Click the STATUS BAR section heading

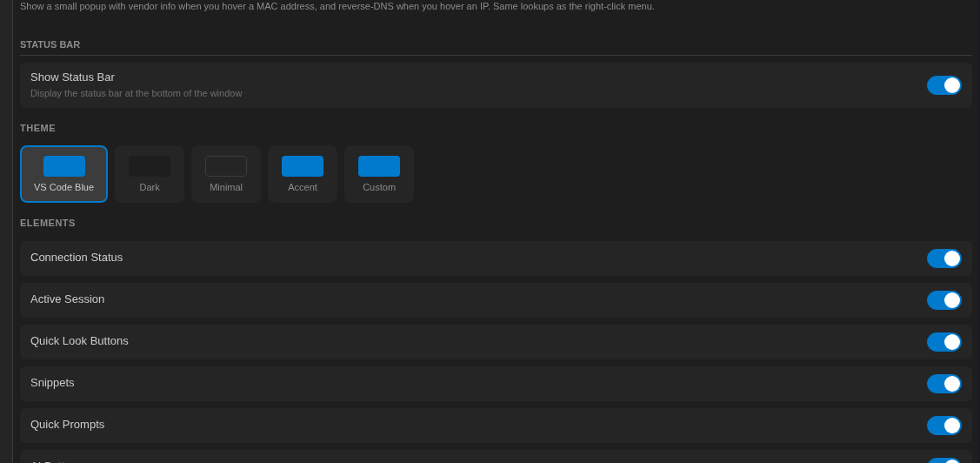click(x=50, y=44)
